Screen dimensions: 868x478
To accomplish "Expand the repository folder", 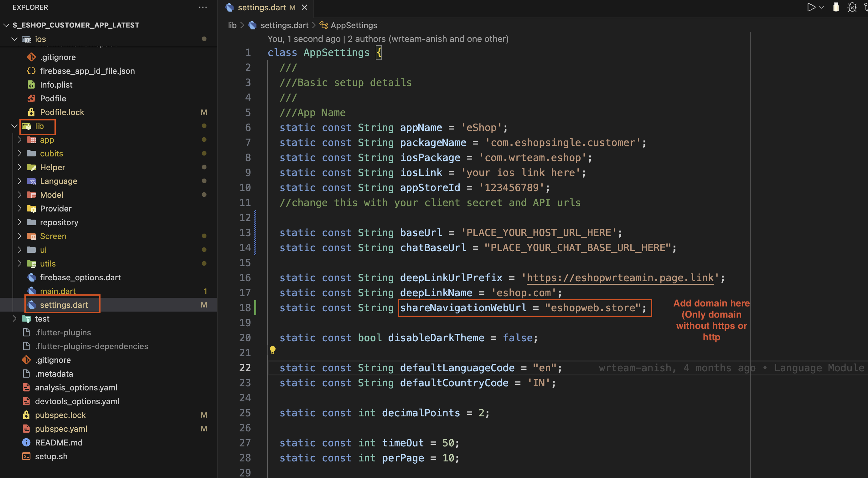I will pos(19,222).
